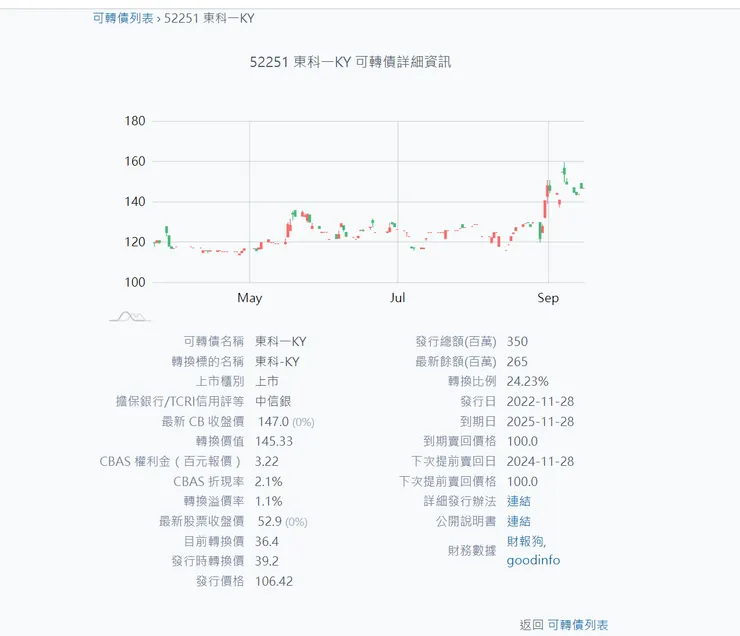Click the highest green candlestick in September
740x636 pixels.
[564, 170]
